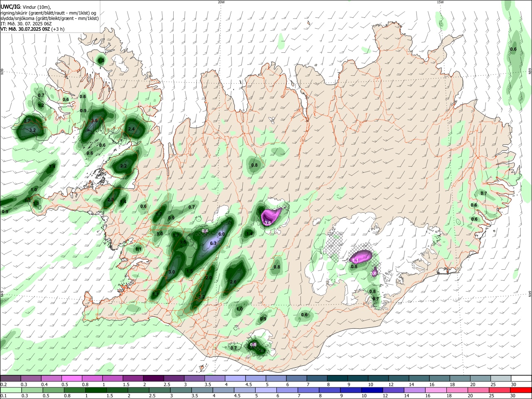Screen dimensions: 532x399
Task: Select the 0.1 label in the lower legend
Action: coord(3,396)
